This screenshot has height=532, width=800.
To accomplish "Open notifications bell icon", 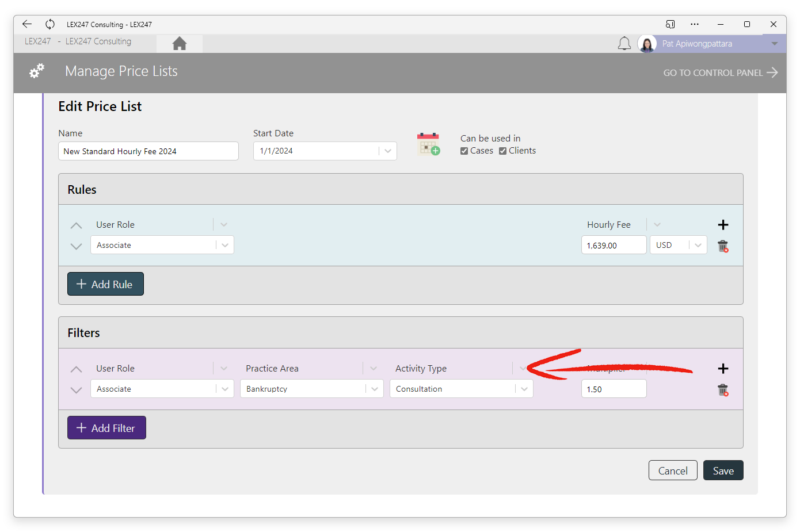I will 624,44.
